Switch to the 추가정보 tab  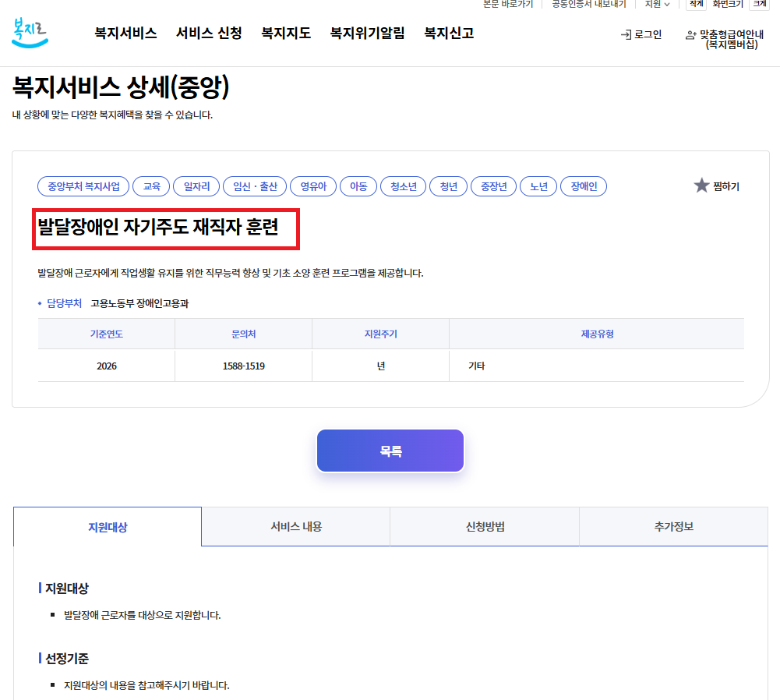673,527
